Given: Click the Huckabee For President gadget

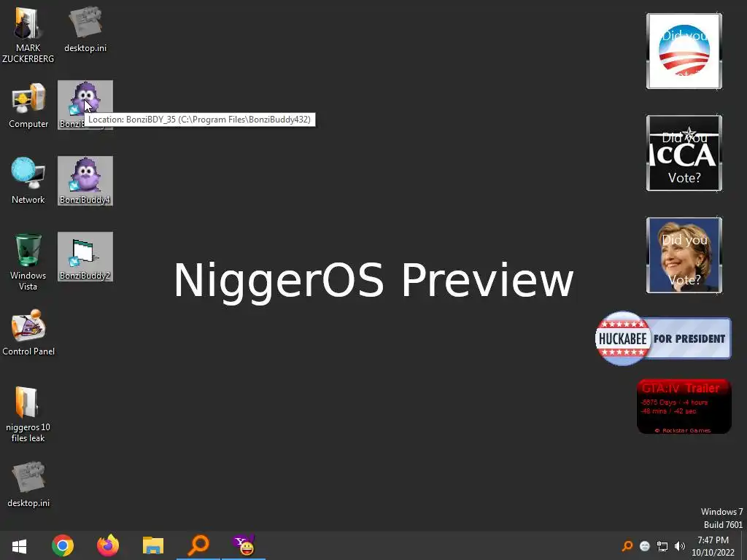Looking at the screenshot, I should point(663,338).
